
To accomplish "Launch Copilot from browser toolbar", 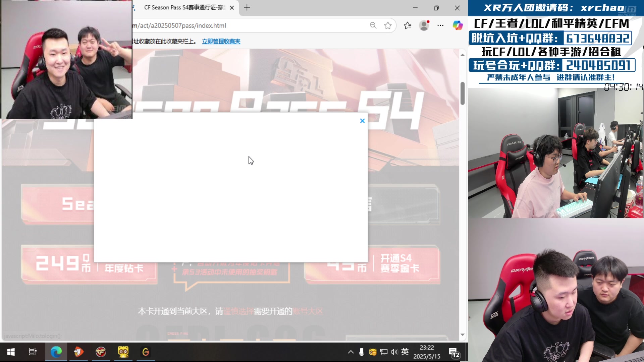I will (458, 25).
